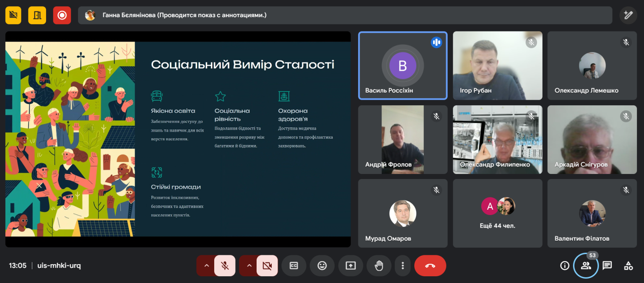The width and height of the screenshot is (644, 283).
Task: Open the annotation pen tool
Action: pos(628,16)
